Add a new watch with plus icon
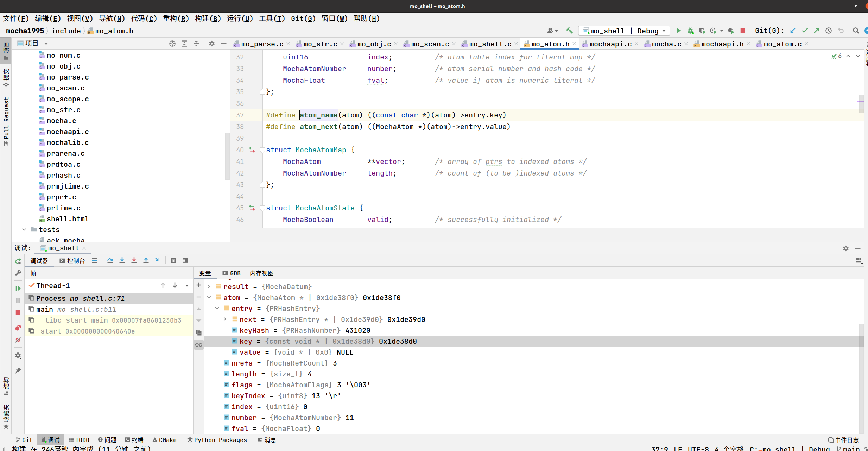 (199, 285)
